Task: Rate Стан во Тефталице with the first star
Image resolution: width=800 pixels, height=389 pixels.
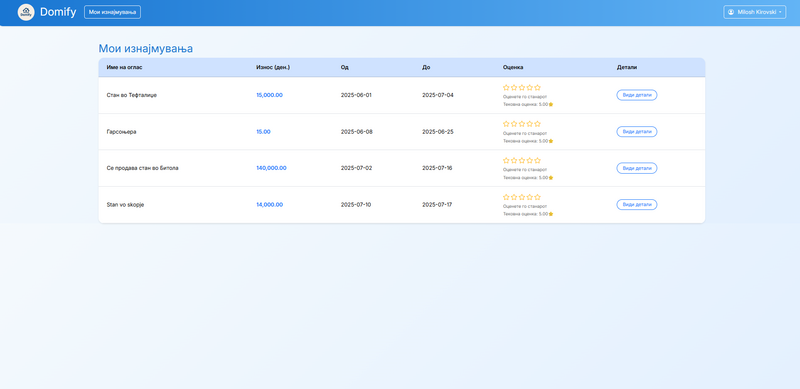Action: pos(506,87)
